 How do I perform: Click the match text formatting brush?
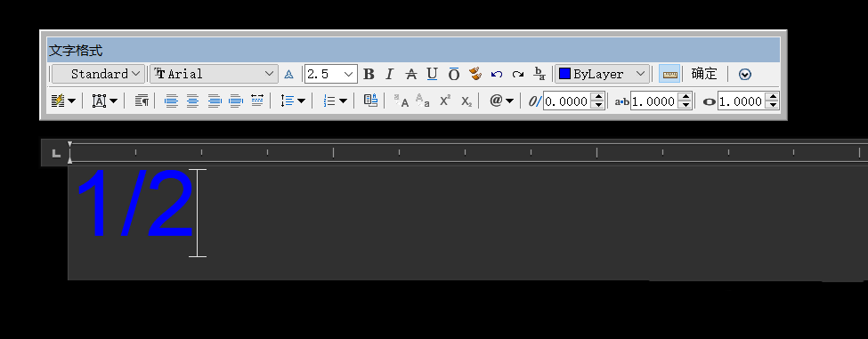click(475, 74)
